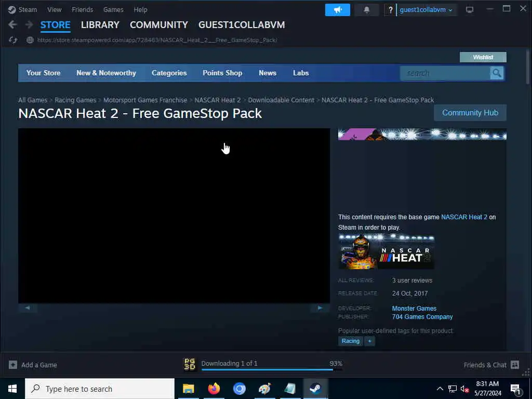Click the store URL address text
This screenshot has height=399, width=532.
tap(157, 40)
